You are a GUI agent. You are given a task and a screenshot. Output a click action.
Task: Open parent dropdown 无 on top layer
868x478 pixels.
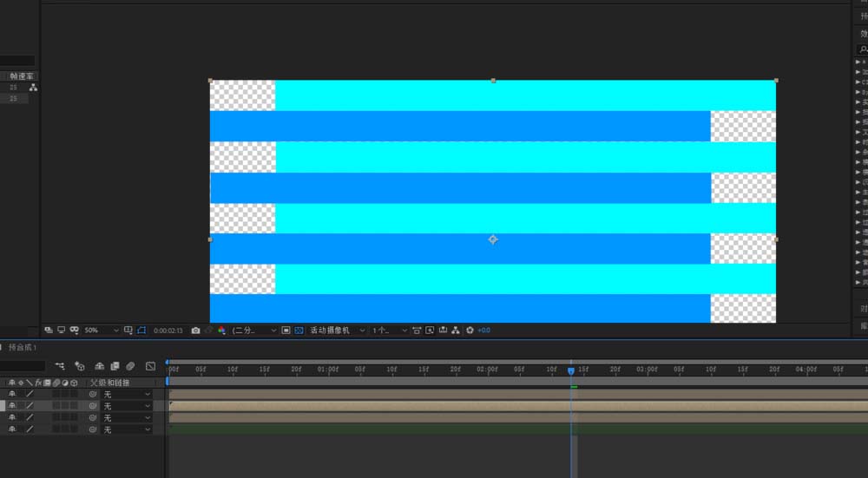click(127, 395)
